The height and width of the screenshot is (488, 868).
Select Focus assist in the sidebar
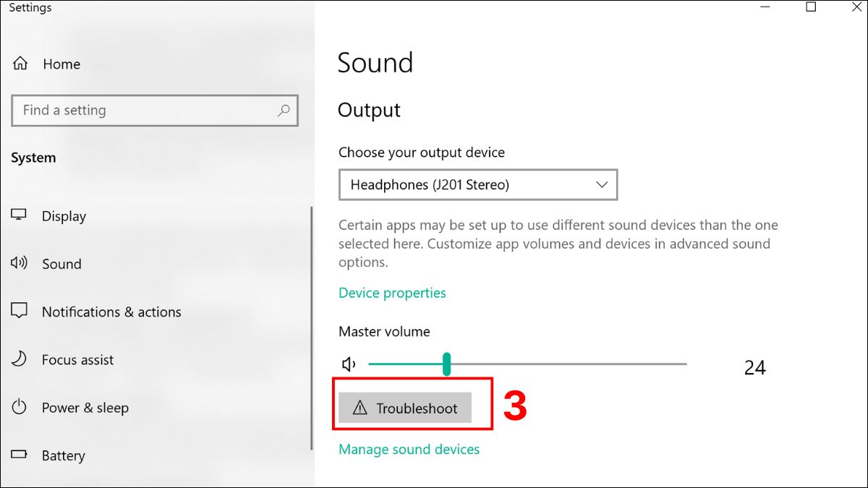point(77,359)
